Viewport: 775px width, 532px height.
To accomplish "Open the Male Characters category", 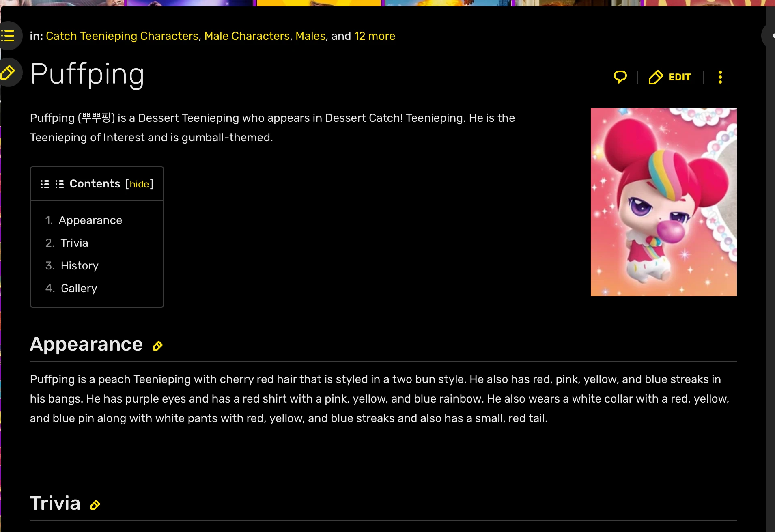I will tap(248, 36).
